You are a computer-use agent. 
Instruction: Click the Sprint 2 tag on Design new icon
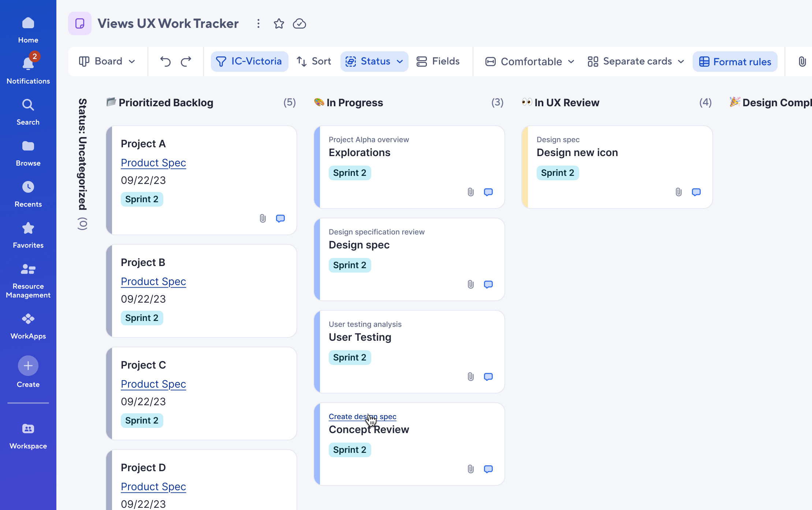[x=558, y=173]
